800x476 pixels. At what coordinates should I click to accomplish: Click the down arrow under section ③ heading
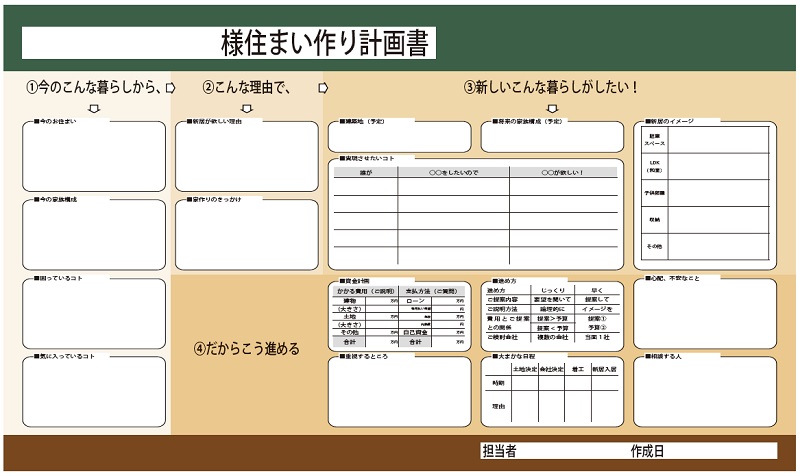[552, 109]
